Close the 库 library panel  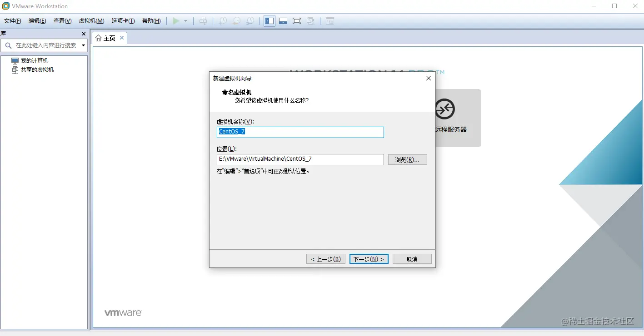click(83, 34)
